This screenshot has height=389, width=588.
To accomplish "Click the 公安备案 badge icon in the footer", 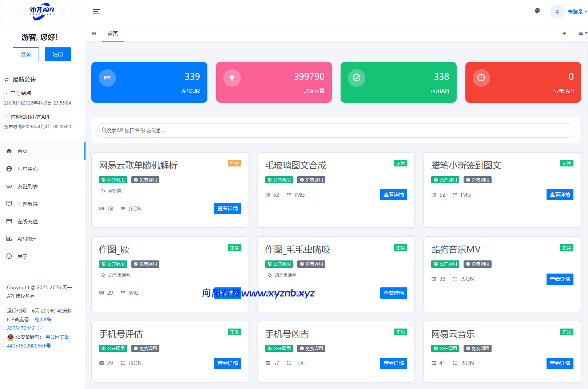I will pos(10,337).
